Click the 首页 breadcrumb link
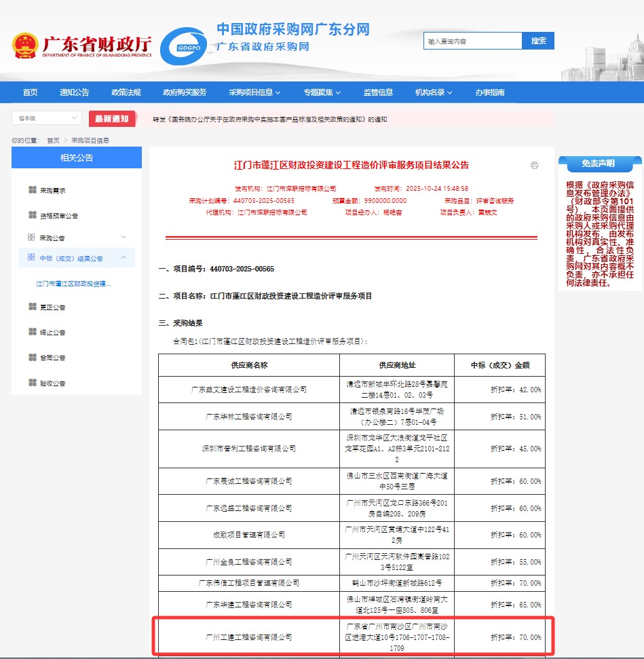The width and height of the screenshot is (644, 659). pyautogui.click(x=53, y=140)
